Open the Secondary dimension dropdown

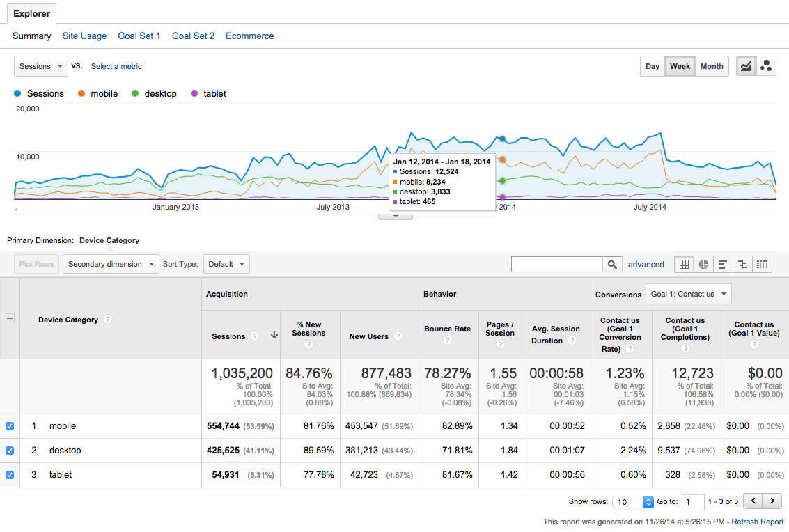[111, 264]
